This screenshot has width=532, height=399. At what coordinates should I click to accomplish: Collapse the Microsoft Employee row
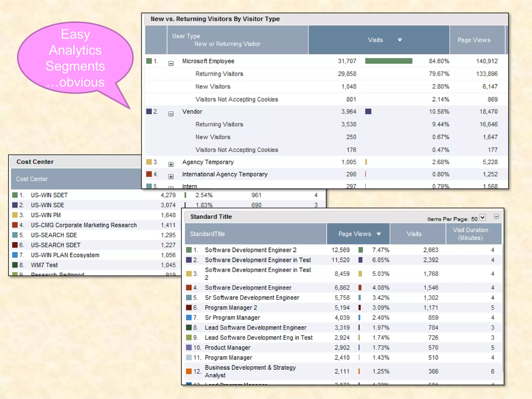click(x=171, y=63)
